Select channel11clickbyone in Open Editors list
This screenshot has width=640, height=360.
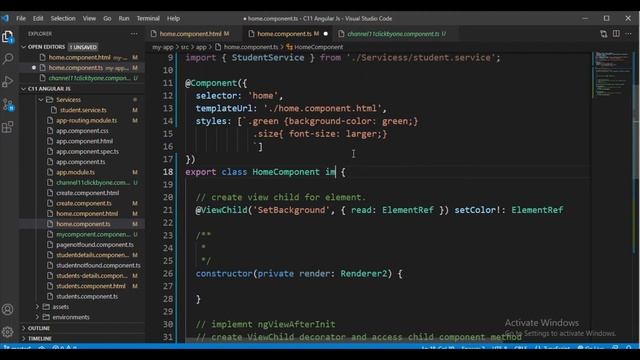coord(89,78)
